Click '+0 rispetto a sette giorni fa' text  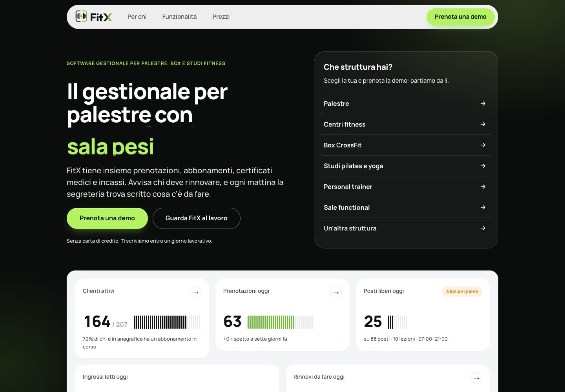click(x=255, y=339)
